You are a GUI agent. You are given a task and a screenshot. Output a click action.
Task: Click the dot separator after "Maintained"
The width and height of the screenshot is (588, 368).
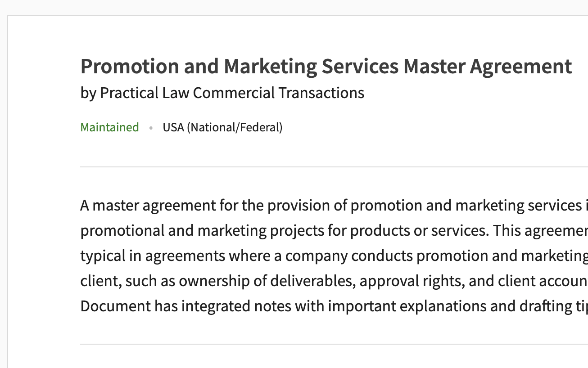point(151,128)
